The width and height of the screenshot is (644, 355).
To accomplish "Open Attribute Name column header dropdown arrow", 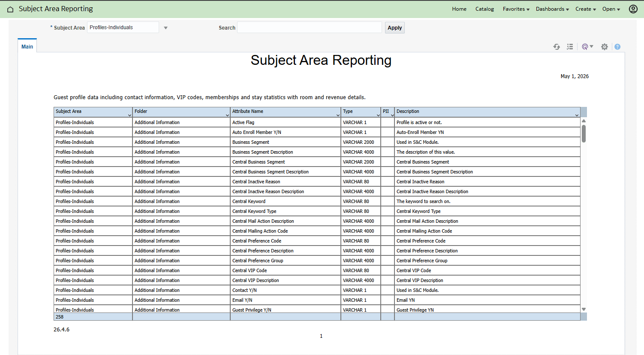I will (338, 115).
